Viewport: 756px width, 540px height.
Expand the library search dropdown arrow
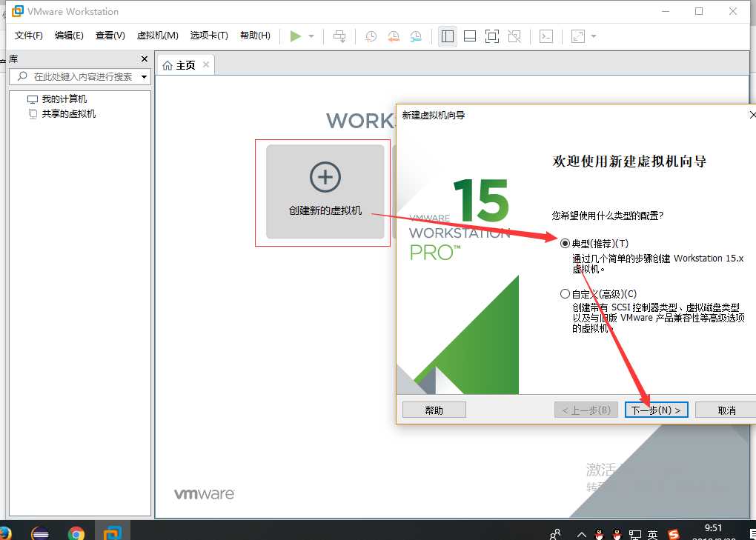[145, 76]
